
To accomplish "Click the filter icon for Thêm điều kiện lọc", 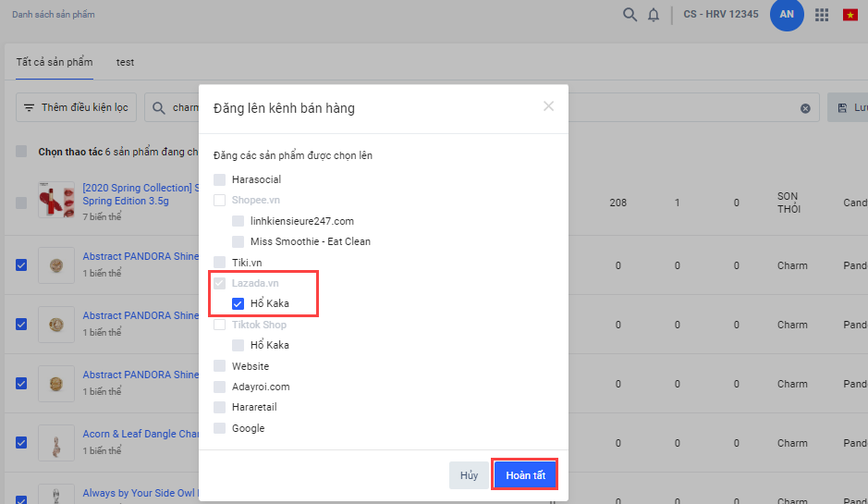I will pos(30,108).
